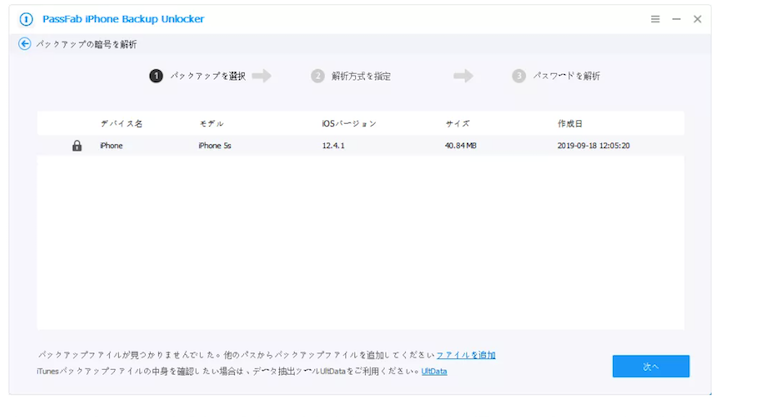Click the 作成日 column header
765x417 pixels.
coord(570,124)
